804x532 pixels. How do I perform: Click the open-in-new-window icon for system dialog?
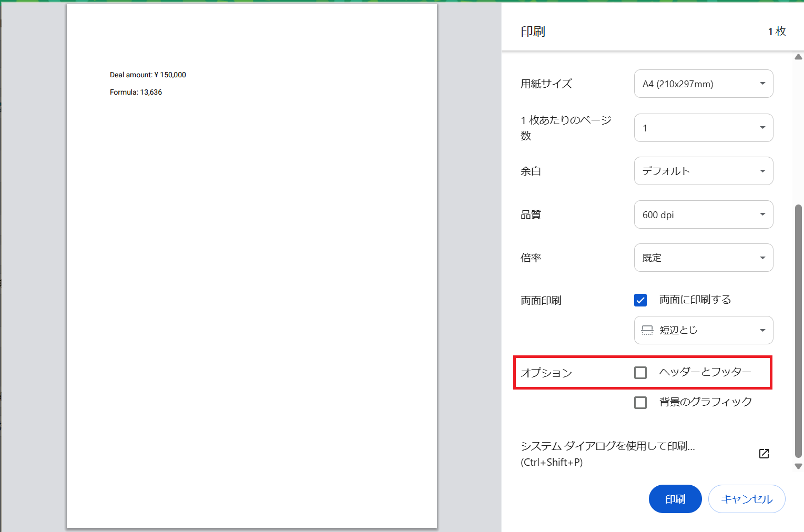pyautogui.click(x=764, y=454)
